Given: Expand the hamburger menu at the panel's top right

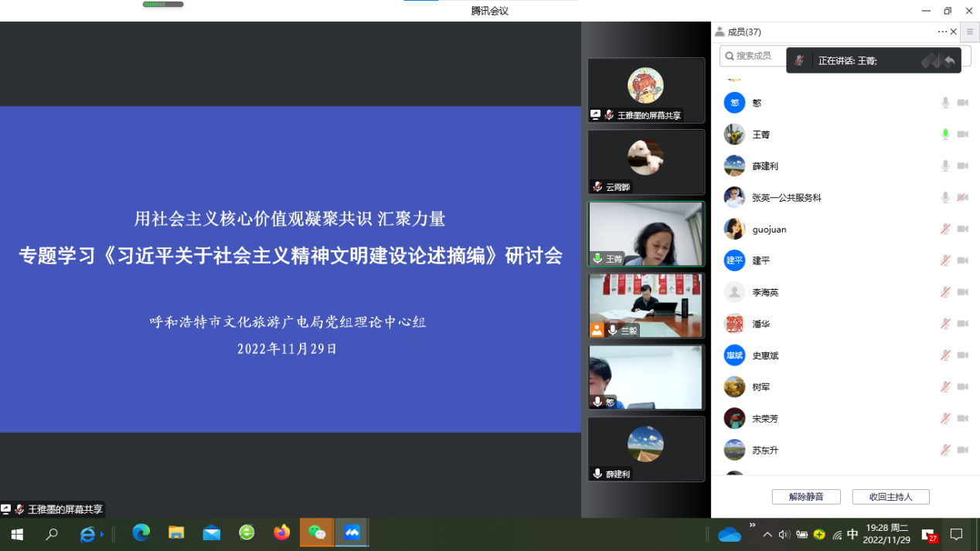Looking at the screenshot, I should pos(969,32).
